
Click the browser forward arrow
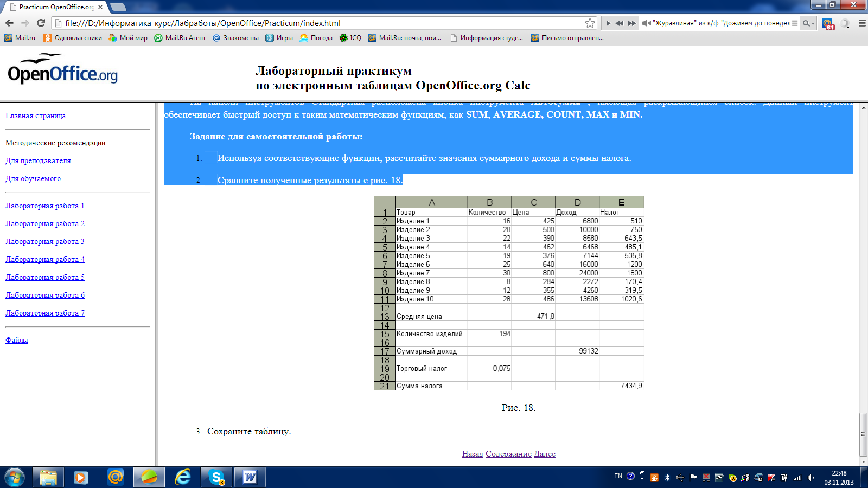25,23
